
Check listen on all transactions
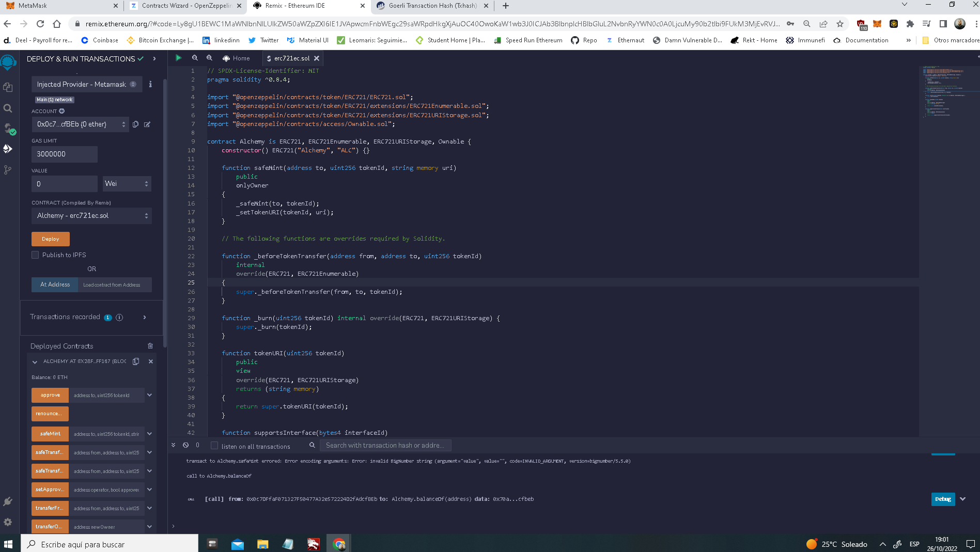[x=214, y=445]
